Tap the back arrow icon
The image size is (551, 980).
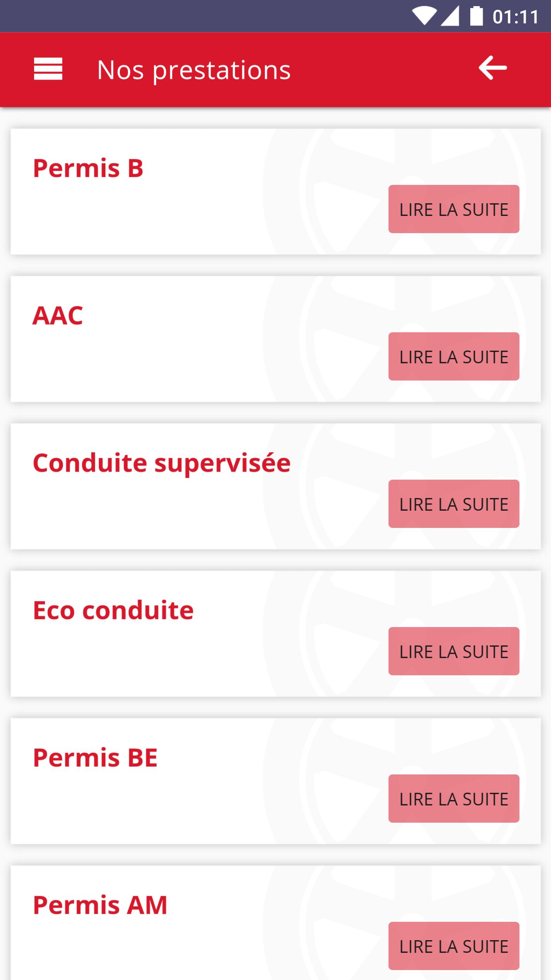[492, 68]
